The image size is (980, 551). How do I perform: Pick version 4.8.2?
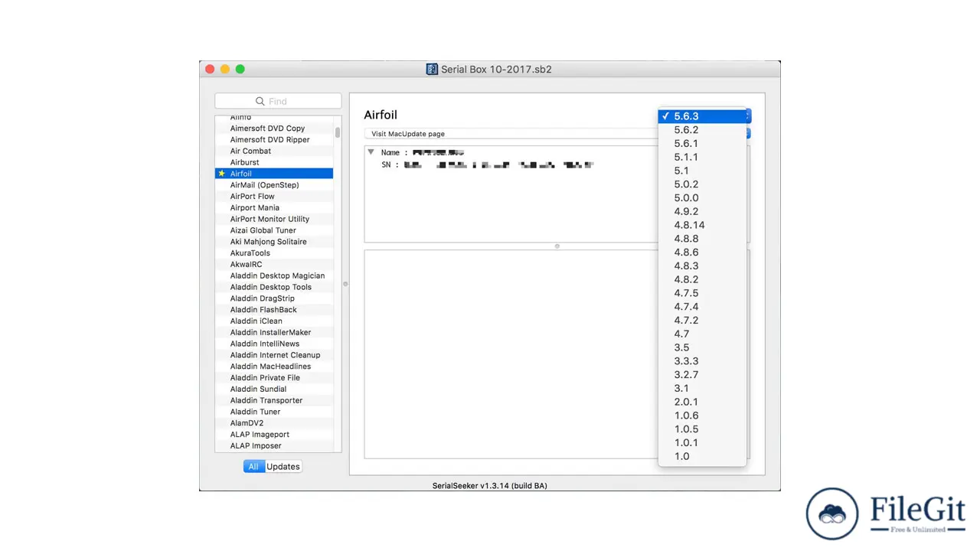click(x=702, y=279)
